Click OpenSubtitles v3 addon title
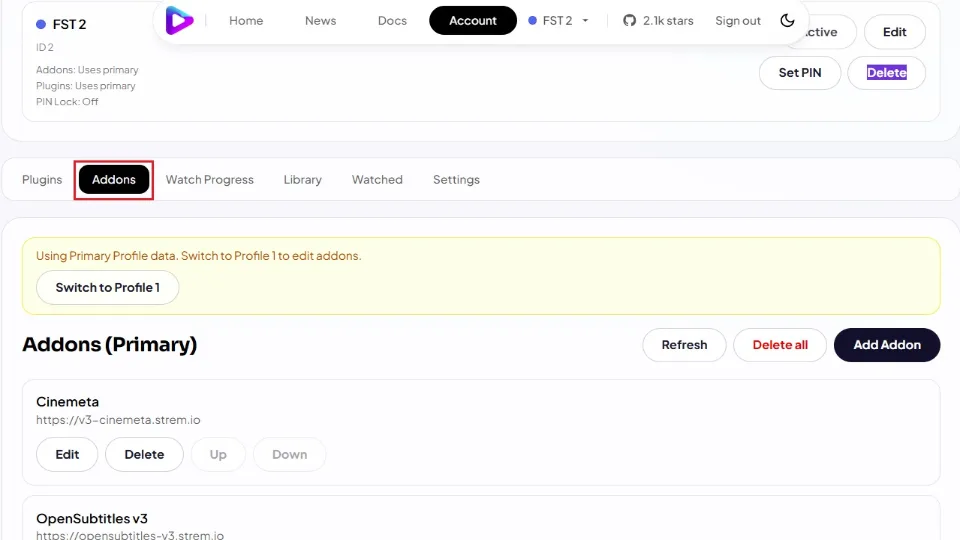Image resolution: width=960 pixels, height=540 pixels. (92, 519)
